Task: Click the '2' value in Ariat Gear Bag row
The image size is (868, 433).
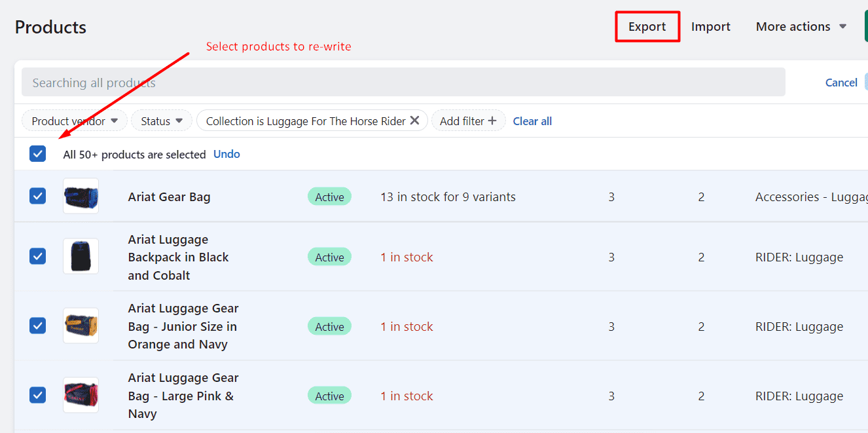Action: [x=701, y=197]
